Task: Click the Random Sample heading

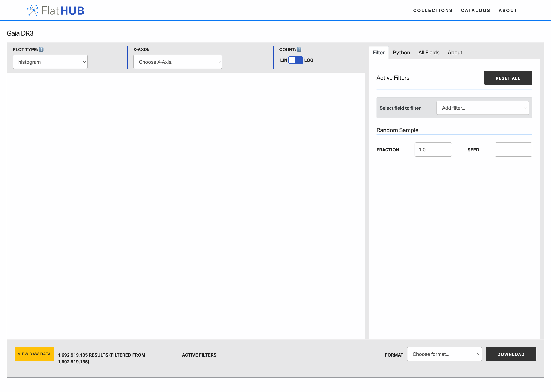Action: (397, 130)
